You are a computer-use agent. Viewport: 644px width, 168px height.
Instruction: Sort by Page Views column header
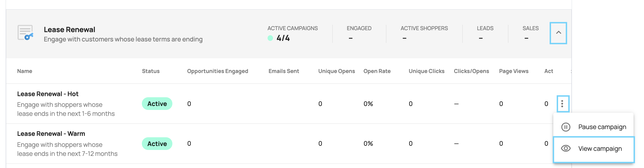point(514,71)
